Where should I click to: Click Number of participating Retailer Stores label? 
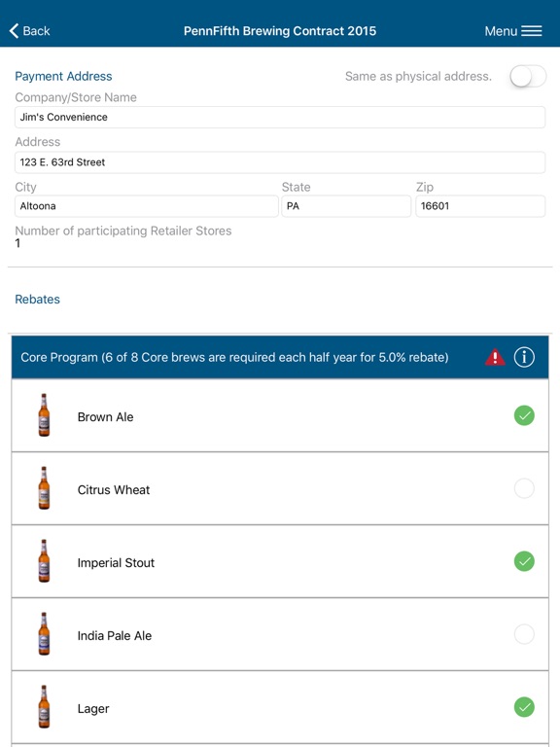[x=123, y=231]
